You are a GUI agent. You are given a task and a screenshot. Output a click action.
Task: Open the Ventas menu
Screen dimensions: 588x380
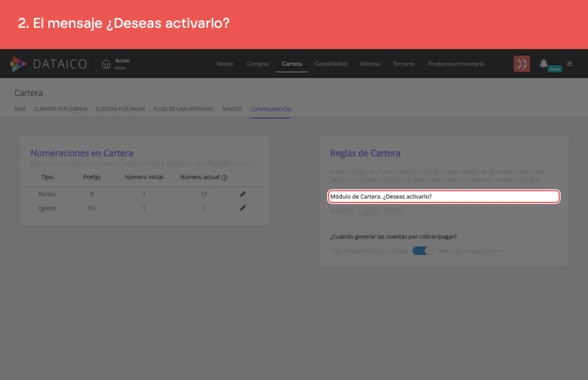pyautogui.click(x=225, y=64)
